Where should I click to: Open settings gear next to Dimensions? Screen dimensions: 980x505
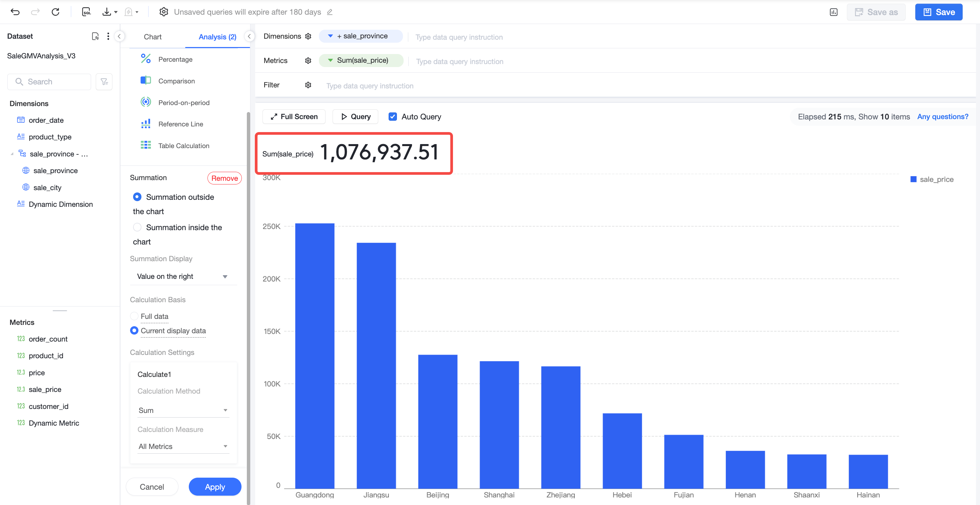[308, 36]
